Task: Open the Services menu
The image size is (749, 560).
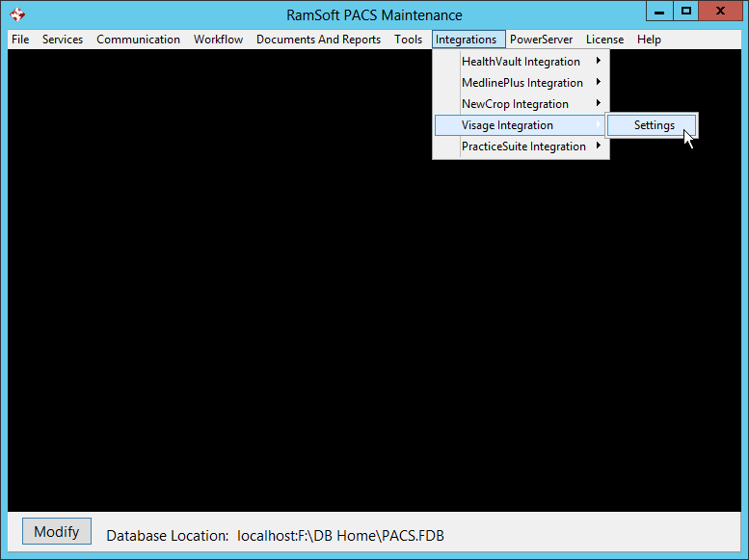Action: (63, 40)
